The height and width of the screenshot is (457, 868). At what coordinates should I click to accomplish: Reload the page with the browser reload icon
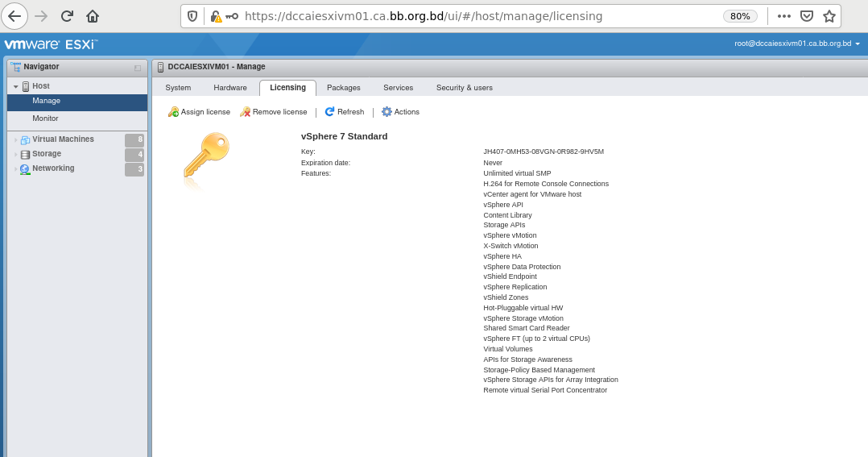(x=67, y=16)
